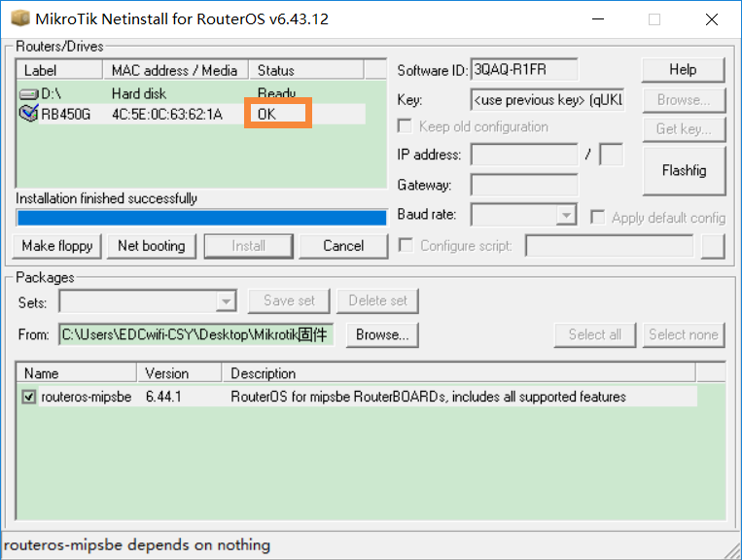Sort packages by Name column header
The width and height of the screenshot is (742, 560).
click(77, 373)
